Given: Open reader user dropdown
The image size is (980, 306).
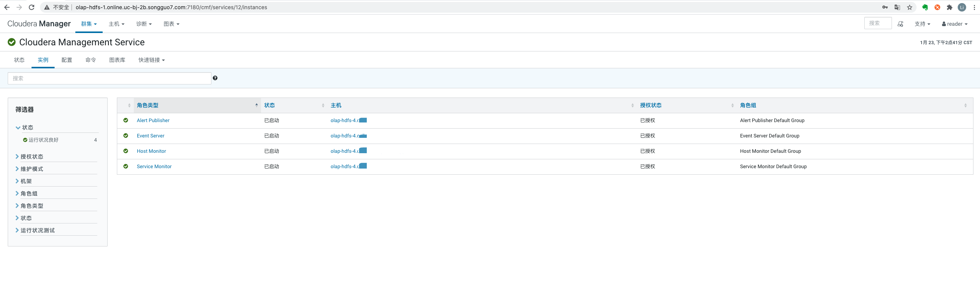Looking at the screenshot, I should point(955,24).
